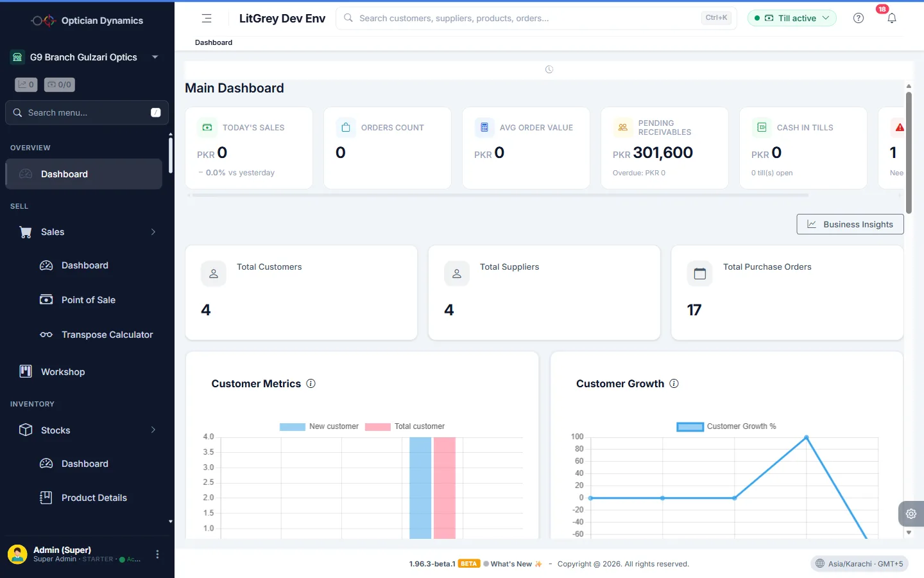Click the Cash in Tills icon

pyautogui.click(x=762, y=127)
